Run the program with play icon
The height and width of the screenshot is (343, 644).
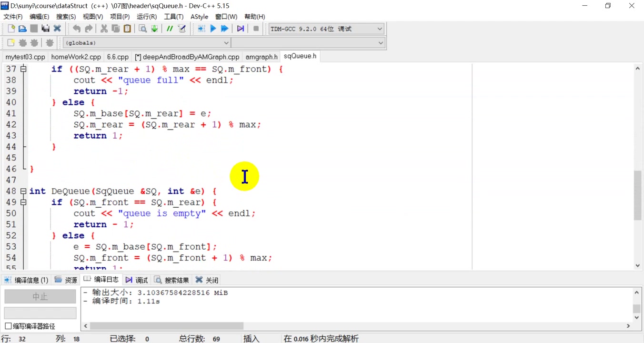pyautogui.click(x=213, y=29)
